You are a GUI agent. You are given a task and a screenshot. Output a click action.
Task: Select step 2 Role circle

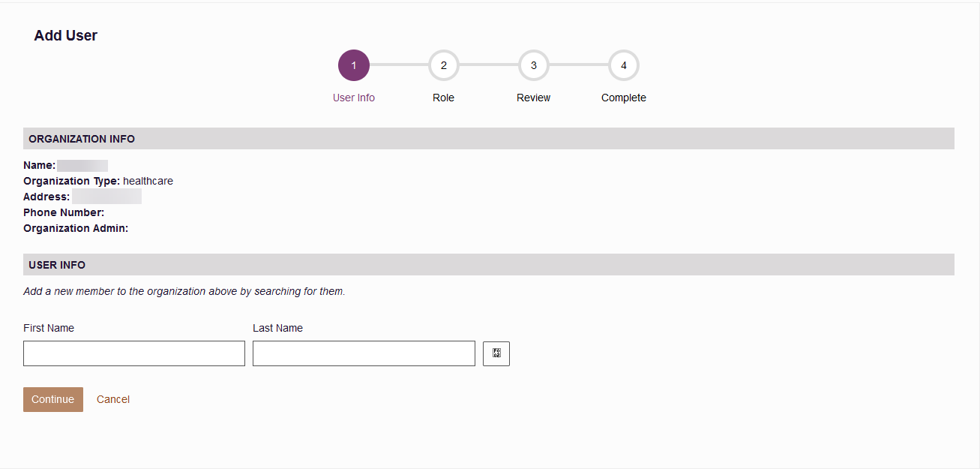point(444,65)
